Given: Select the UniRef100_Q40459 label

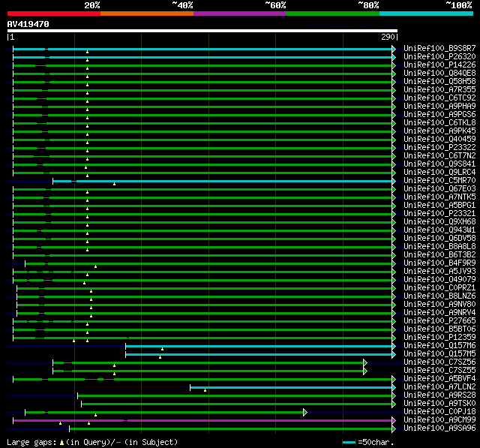Looking at the screenshot, I should (439, 140).
